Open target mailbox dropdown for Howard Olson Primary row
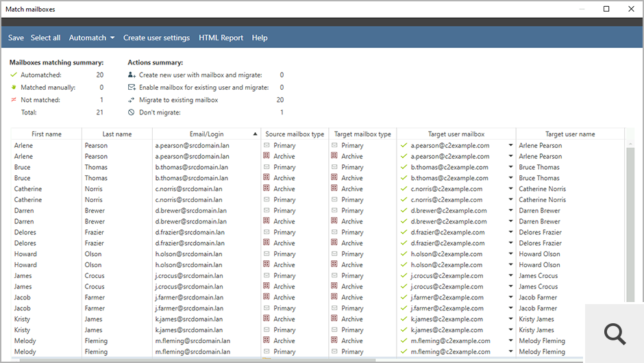 pyautogui.click(x=510, y=254)
